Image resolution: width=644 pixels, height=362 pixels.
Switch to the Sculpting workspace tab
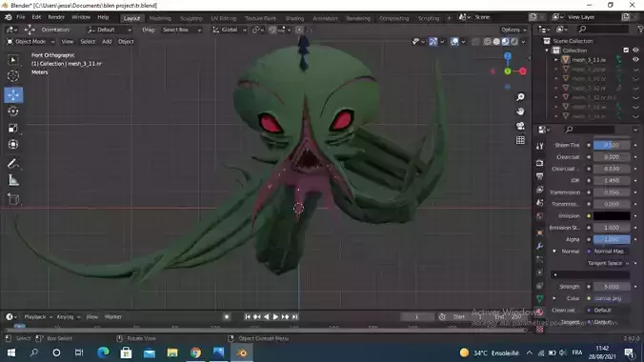(x=191, y=18)
